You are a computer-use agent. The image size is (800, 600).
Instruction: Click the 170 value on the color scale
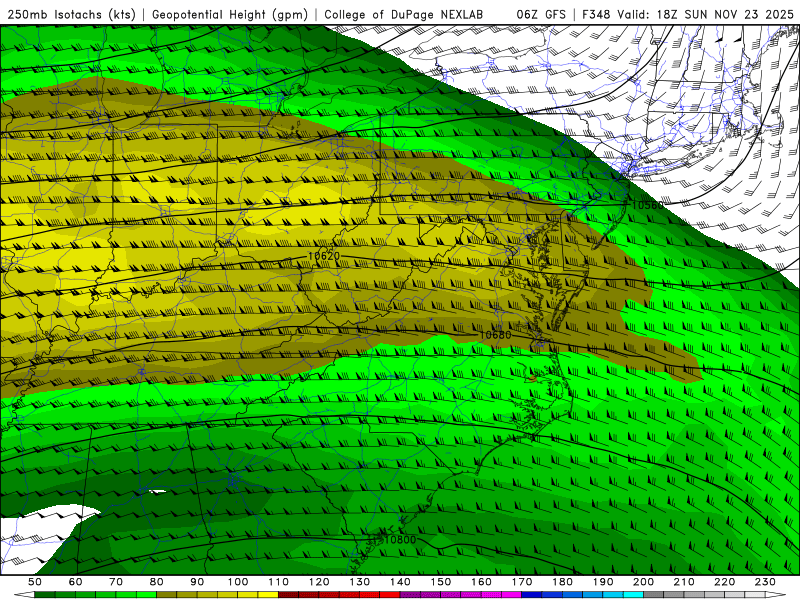click(x=522, y=582)
